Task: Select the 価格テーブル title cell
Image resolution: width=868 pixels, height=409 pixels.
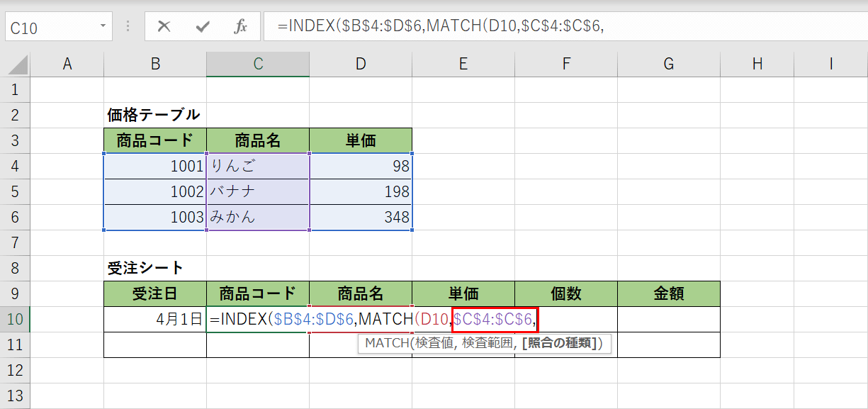Action: [154, 114]
